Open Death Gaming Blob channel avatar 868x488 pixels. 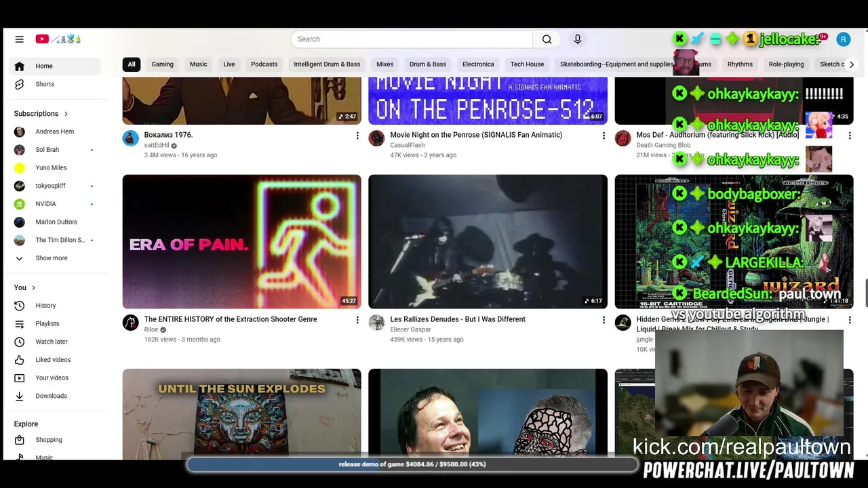tap(623, 138)
